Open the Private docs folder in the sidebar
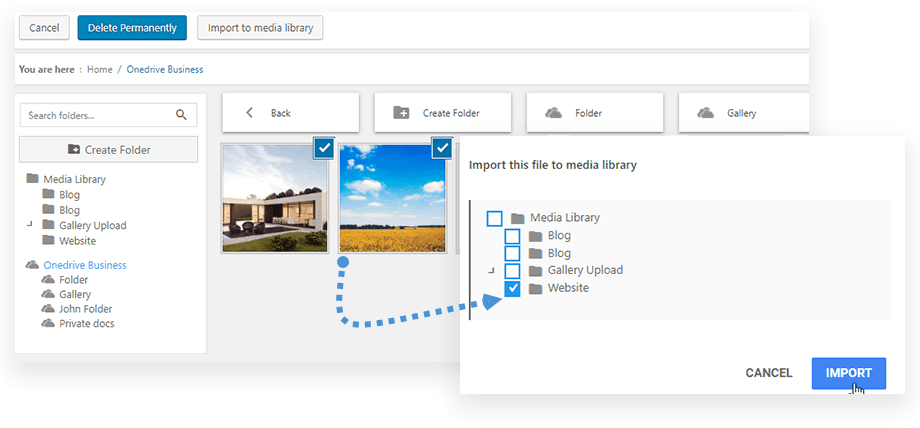Viewport: 920px width, 428px height. coord(86,323)
